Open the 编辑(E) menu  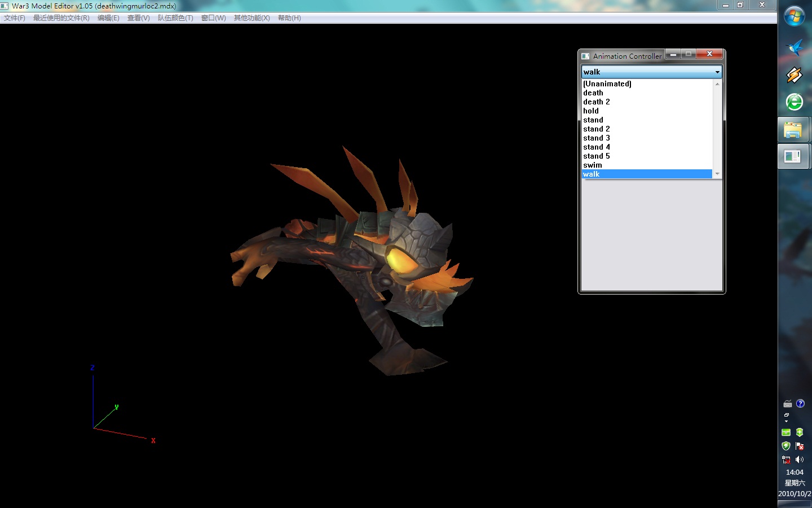(x=108, y=18)
